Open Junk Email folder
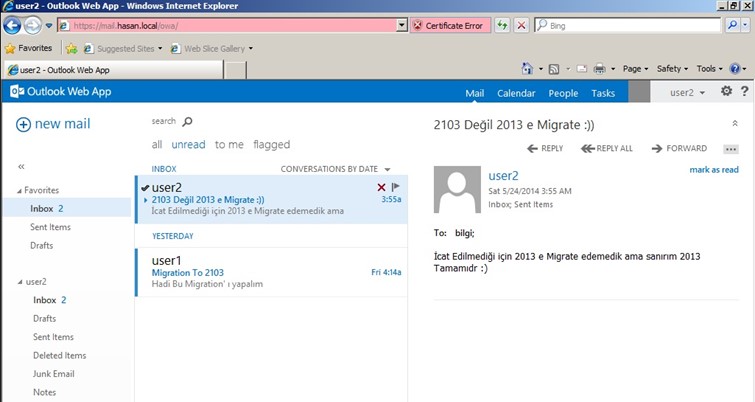The image size is (755, 402). [53, 374]
